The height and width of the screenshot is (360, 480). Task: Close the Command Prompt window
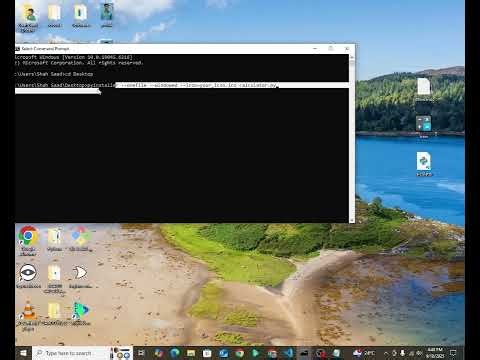347,49
